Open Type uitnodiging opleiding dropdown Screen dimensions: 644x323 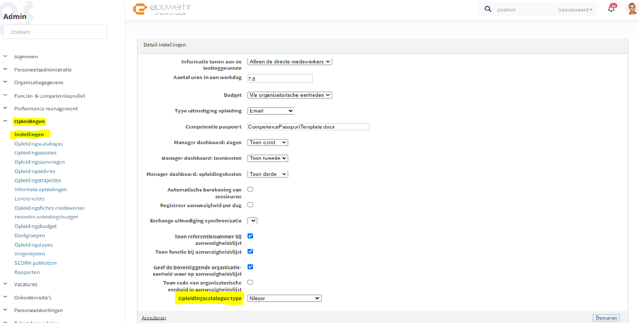(271, 111)
